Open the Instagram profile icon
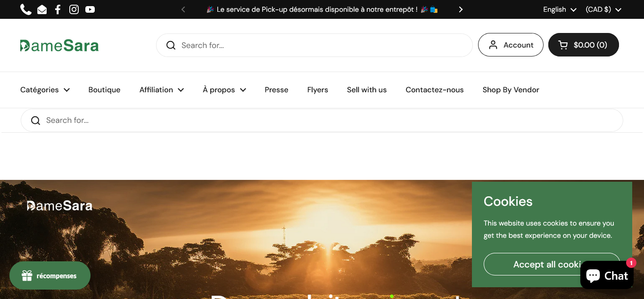The image size is (644, 299). click(74, 9)
